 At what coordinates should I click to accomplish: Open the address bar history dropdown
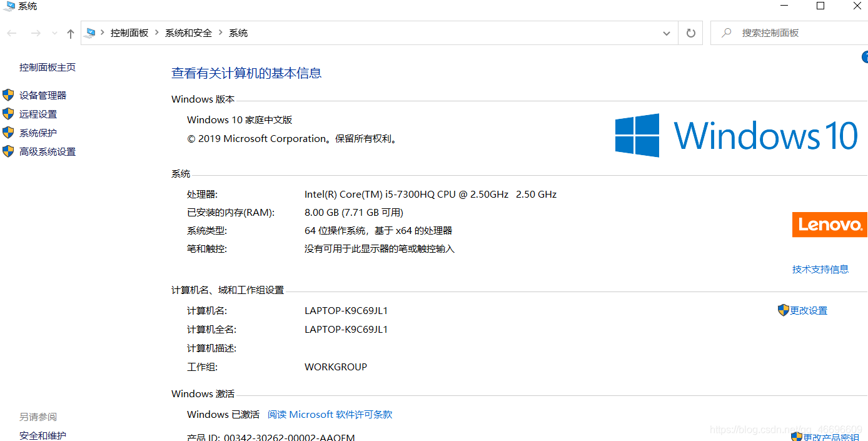click(x=667, y=34)
